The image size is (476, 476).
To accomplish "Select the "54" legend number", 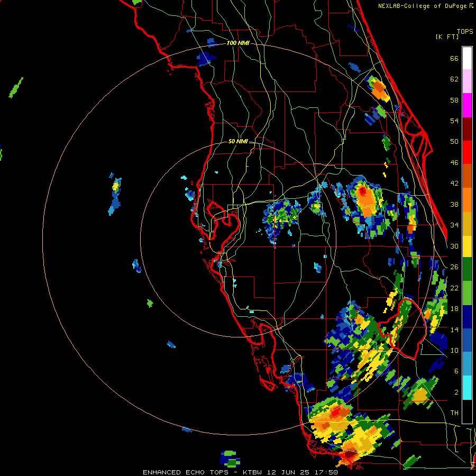I will (x=454, y=121).
